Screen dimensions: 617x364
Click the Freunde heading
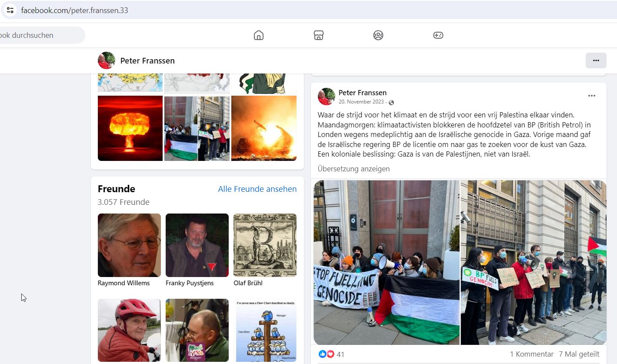(x=117, y=189)
